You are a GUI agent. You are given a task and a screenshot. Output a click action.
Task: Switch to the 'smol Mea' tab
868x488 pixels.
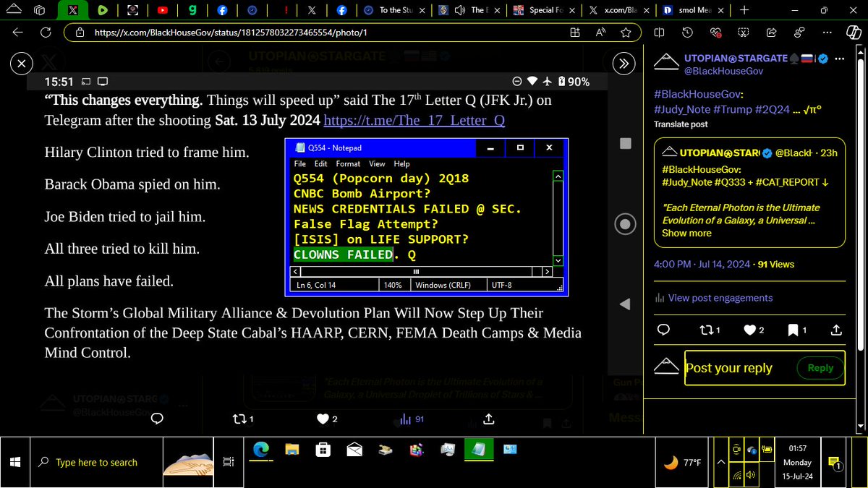(x=694, y=10)
